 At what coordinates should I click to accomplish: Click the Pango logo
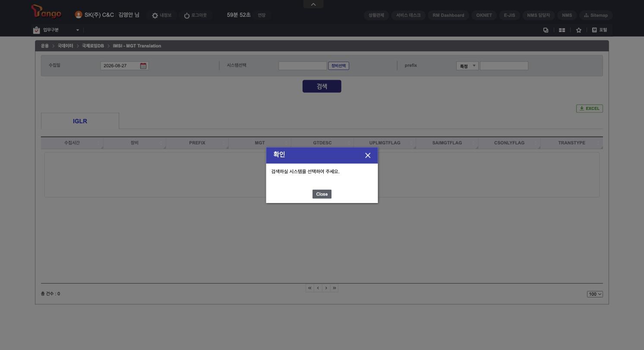click(46, 12)
